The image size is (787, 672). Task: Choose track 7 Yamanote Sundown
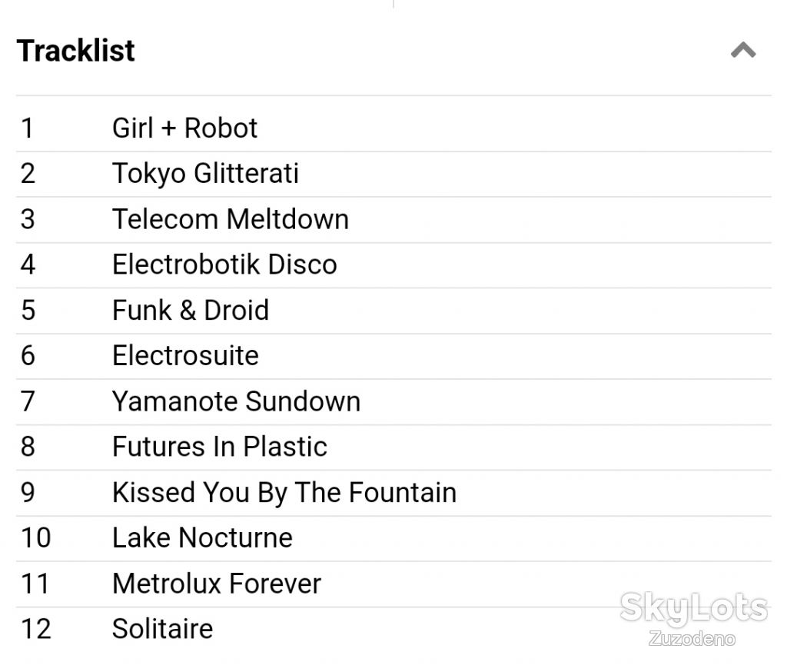393,402
